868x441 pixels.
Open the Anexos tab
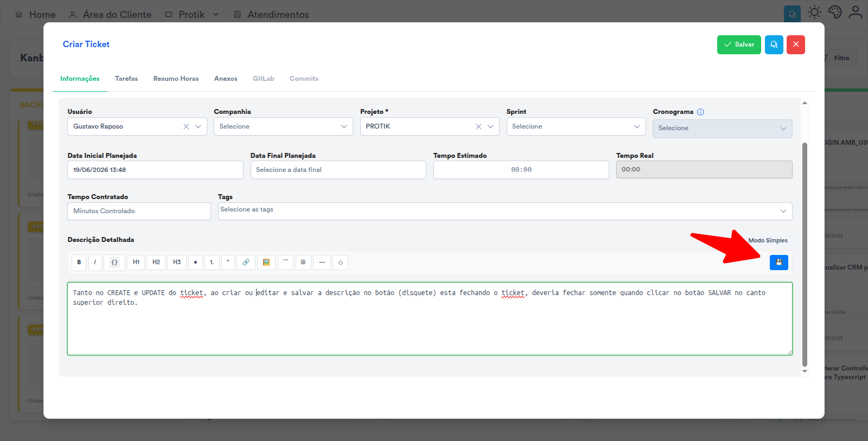point(226,79)
